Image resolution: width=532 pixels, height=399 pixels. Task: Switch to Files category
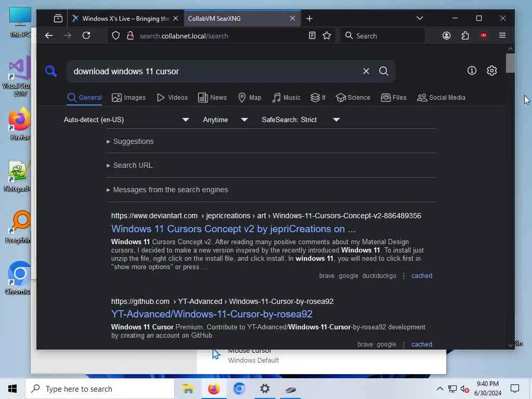coord(393,98)
